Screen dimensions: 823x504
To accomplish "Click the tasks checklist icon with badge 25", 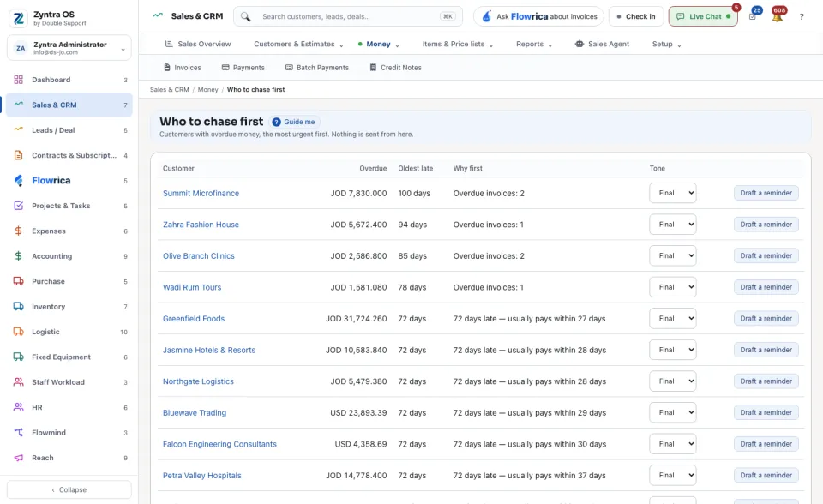I will pos(754,15).
